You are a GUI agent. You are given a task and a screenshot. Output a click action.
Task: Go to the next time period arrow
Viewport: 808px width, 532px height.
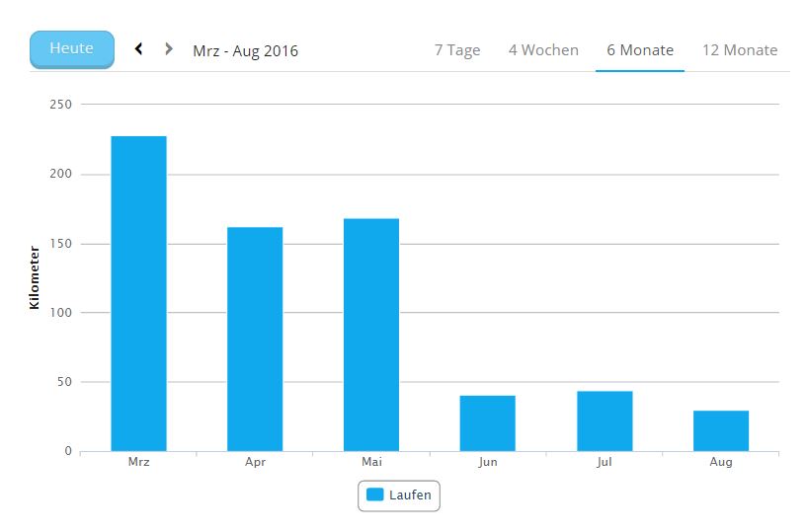(169, 48)
